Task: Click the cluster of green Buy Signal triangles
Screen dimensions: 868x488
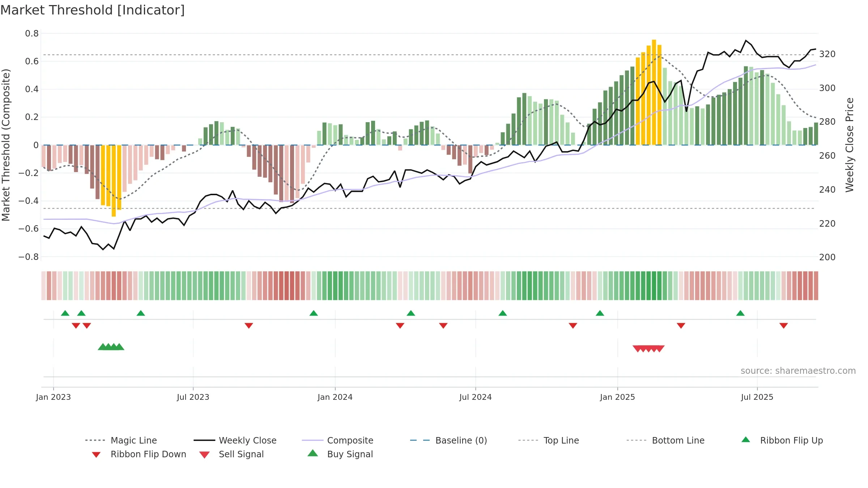Action: click(x=111, y=347)
